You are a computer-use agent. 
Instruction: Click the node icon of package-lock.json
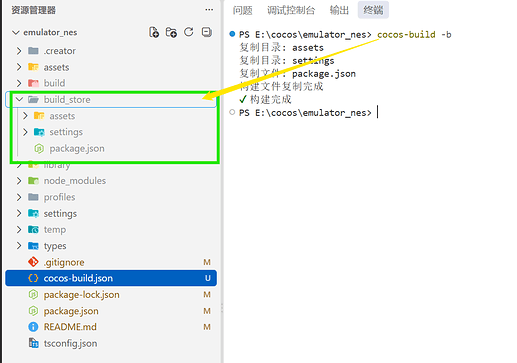(x=33, y=294)
